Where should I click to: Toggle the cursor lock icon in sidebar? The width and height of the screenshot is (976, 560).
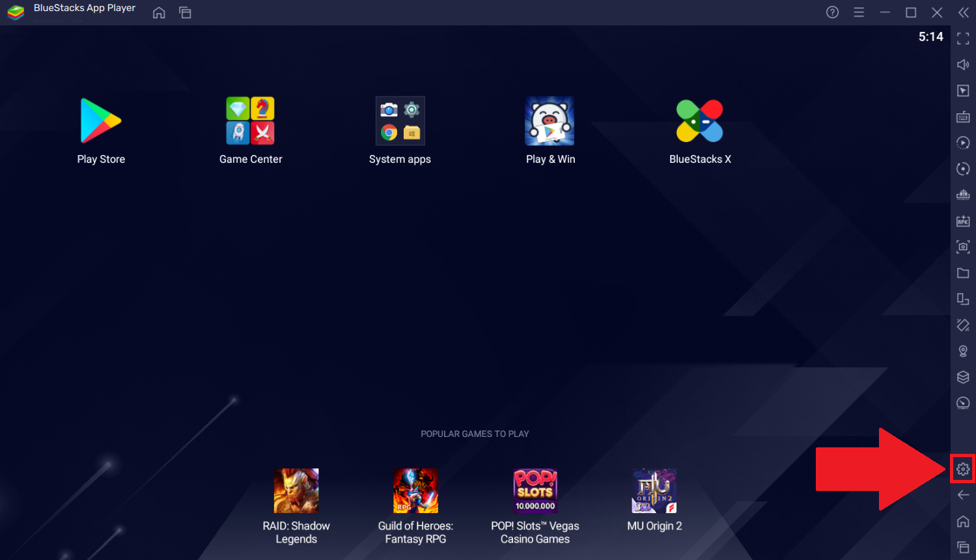(x=963, y=91)
